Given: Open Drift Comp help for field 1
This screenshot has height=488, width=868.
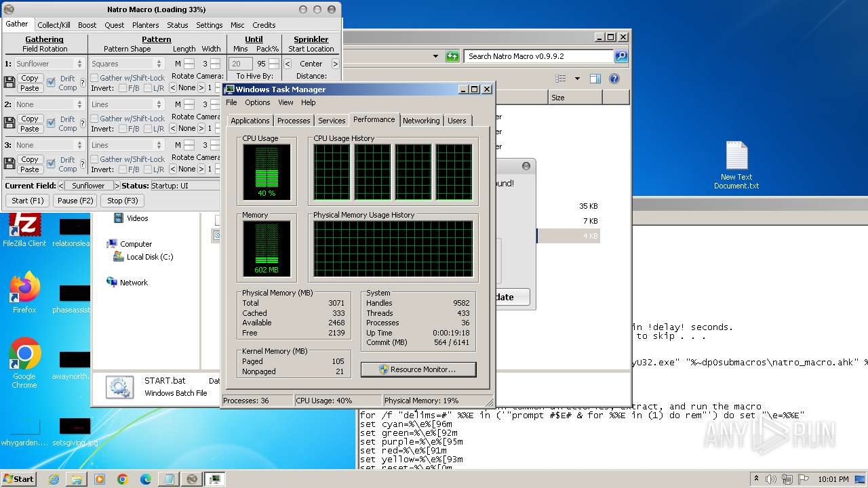Looking at the screenshot, I should (x=83, y=83).
